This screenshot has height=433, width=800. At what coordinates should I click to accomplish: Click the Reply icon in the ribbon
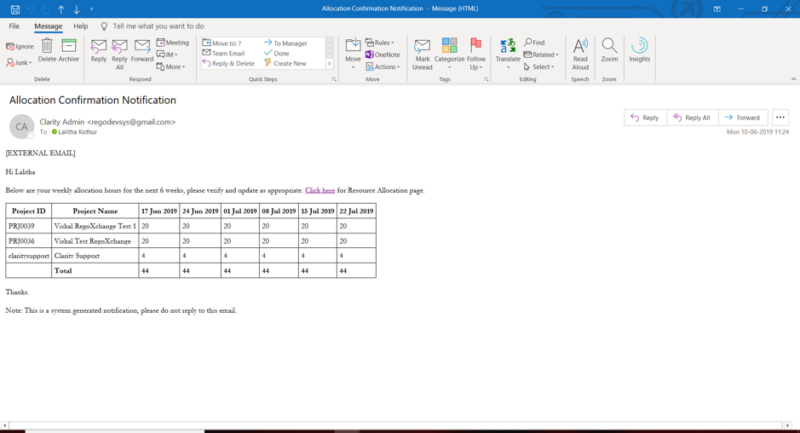(x=98, y=50)
